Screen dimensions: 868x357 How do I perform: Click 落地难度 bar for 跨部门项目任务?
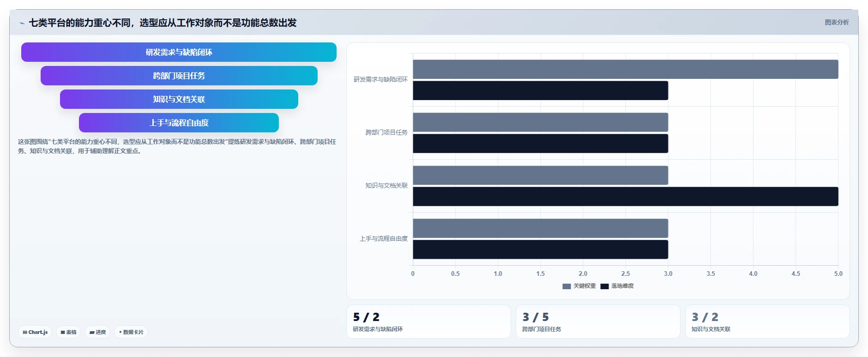540,143
